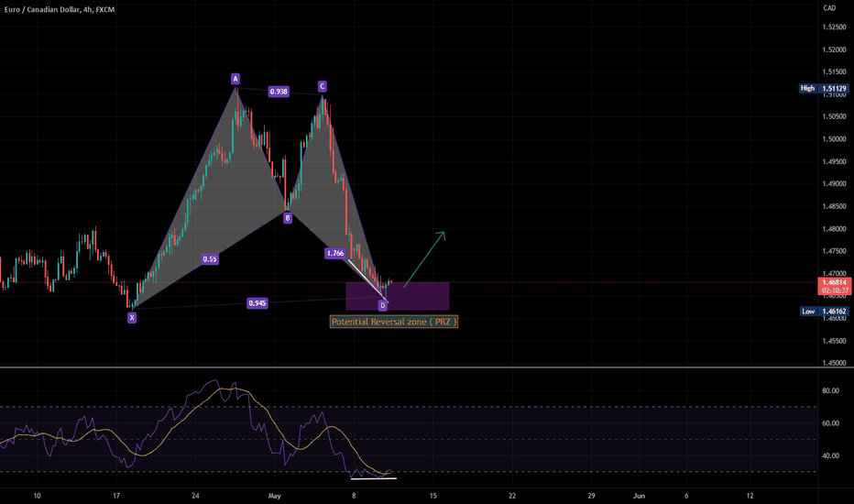Select the Potential Reversal zone text box
Image resolution: width=854 pixels, height=504 pixels.
(x=394, y=322)
